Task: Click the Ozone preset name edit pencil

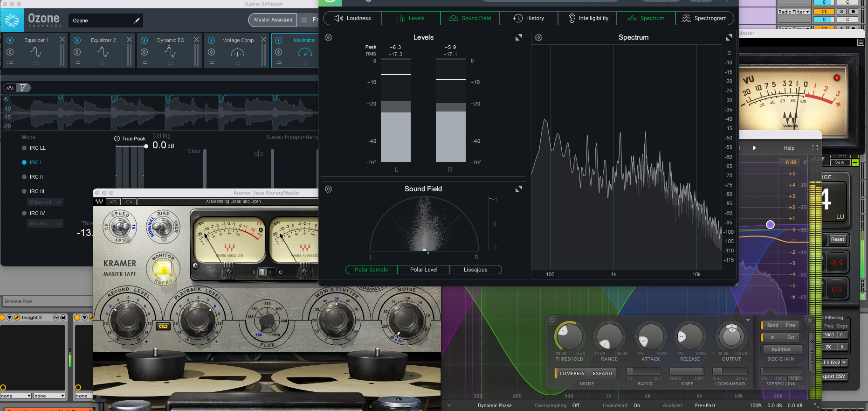Action: coord(137,21)
